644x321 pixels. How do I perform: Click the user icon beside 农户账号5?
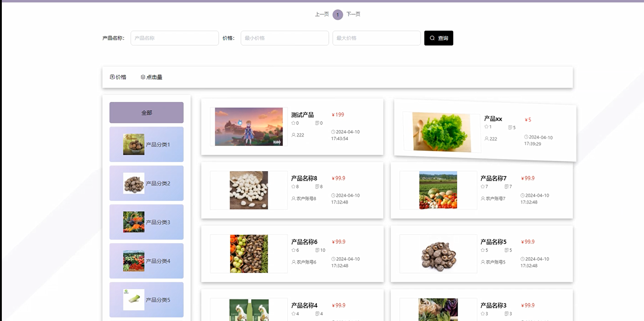click(483, 262)
